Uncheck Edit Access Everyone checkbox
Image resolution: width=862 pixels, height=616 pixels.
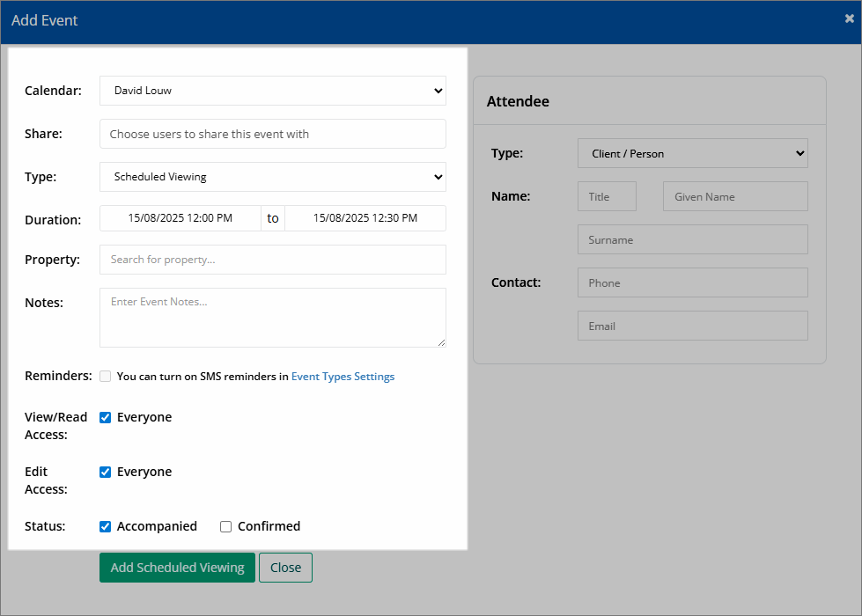105,472
